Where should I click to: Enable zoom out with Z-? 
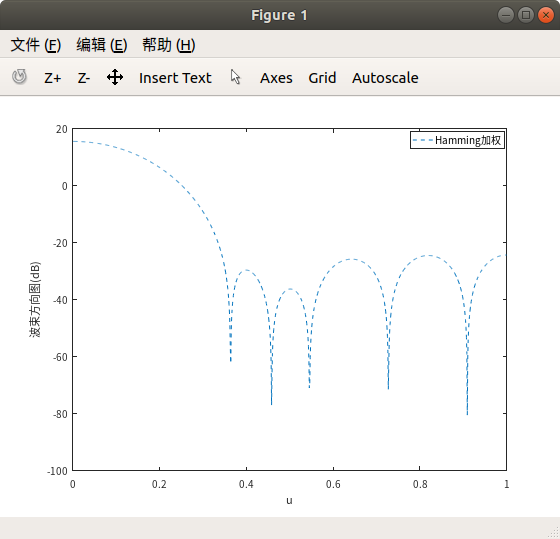coord(84,78)
